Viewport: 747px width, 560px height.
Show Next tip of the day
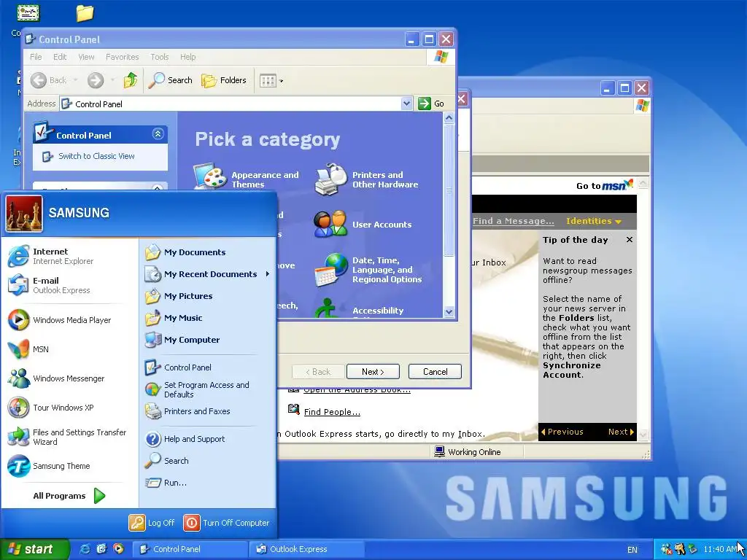click(x=621, y=432)
